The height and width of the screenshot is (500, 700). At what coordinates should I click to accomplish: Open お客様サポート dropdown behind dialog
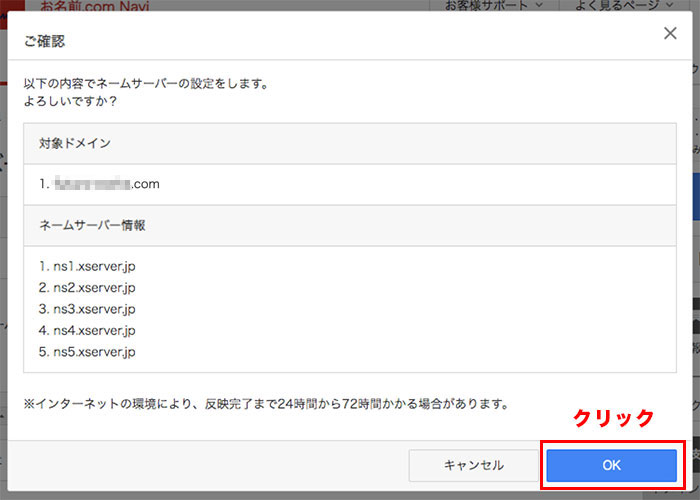coord(494,5)
